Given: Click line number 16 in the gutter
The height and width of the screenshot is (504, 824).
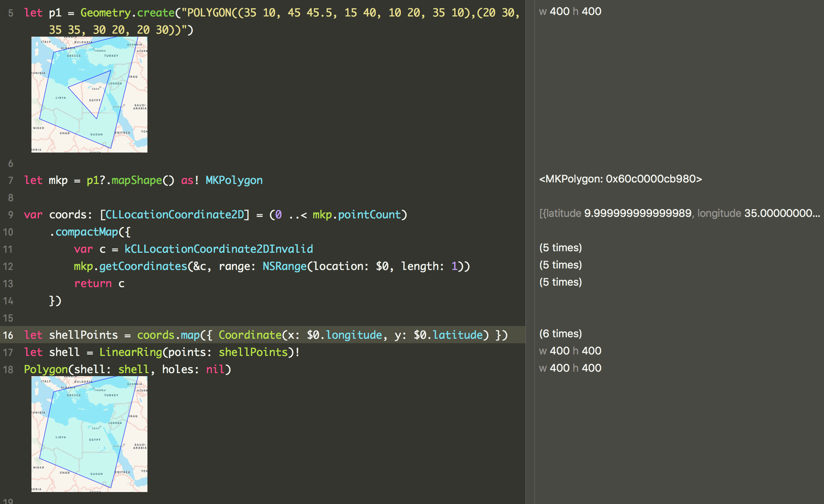Looking at the screenshot, I should [x=8, y=335].
